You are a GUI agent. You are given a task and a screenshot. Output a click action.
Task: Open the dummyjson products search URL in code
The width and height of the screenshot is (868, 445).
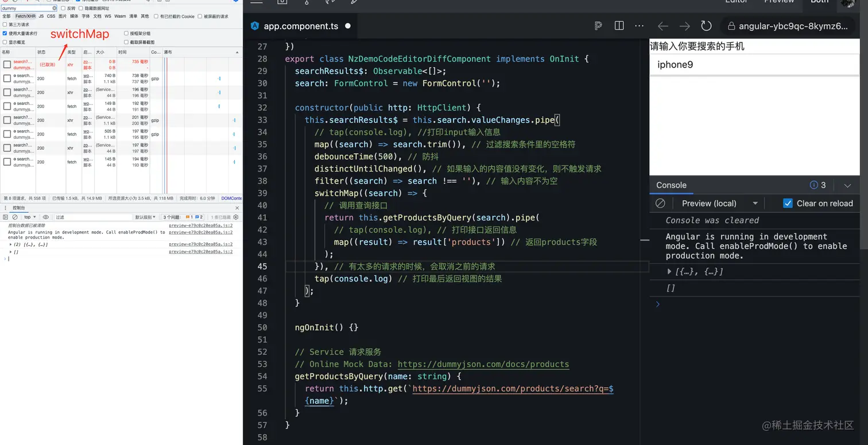pos(513,389)
